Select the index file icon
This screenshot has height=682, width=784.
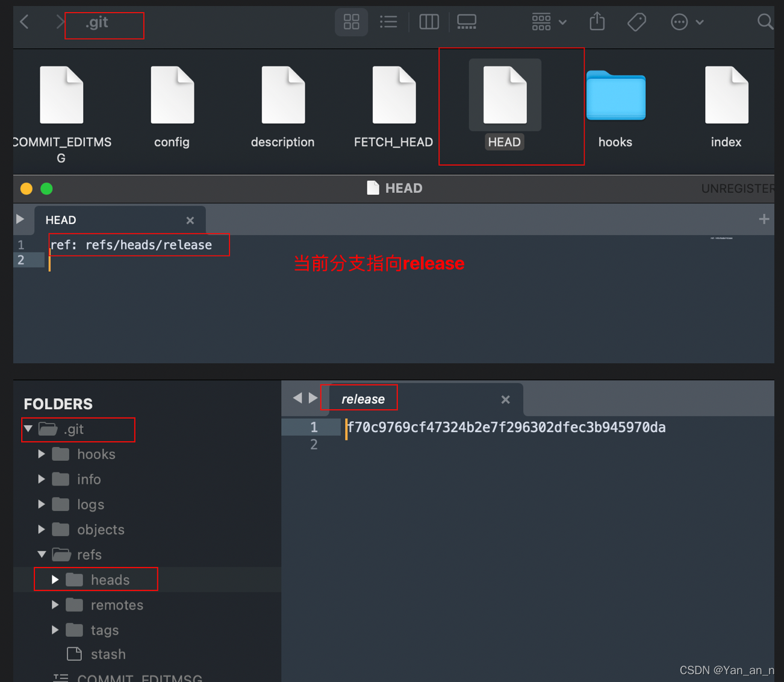pyautogui.click(x=726, y=95)
